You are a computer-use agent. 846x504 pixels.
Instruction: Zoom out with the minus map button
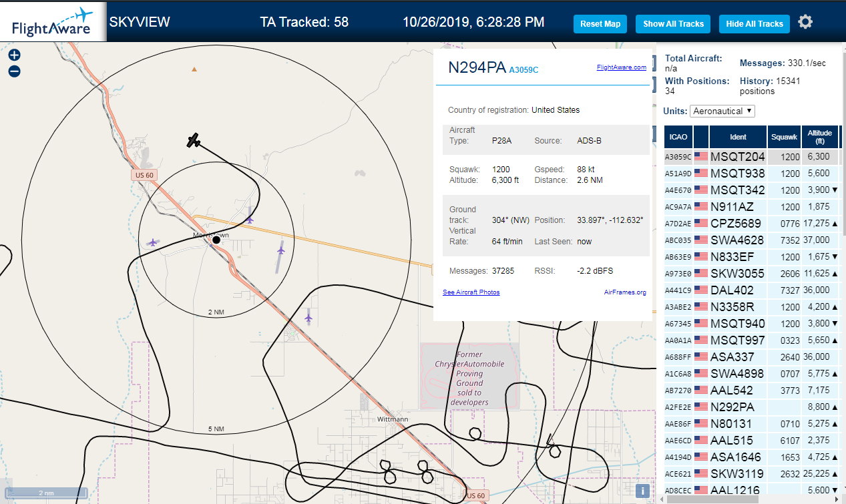click(x=15, y=71)
